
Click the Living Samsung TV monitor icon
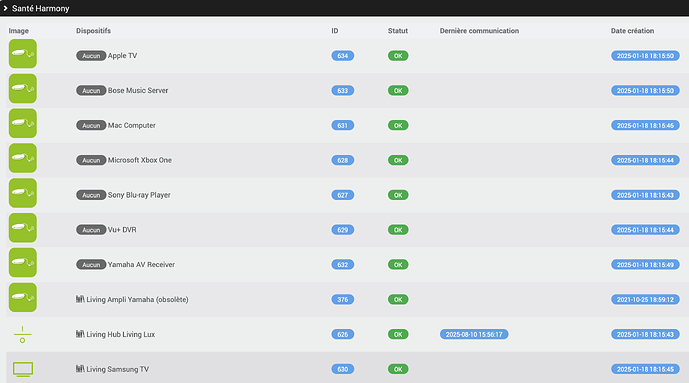(x=23, y=369)
